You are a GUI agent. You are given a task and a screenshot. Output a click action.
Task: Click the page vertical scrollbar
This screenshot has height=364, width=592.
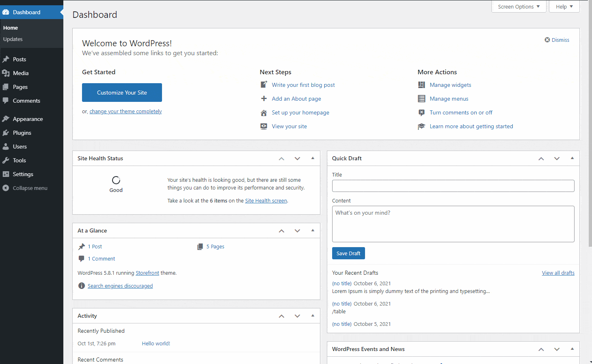click(590, 123)
